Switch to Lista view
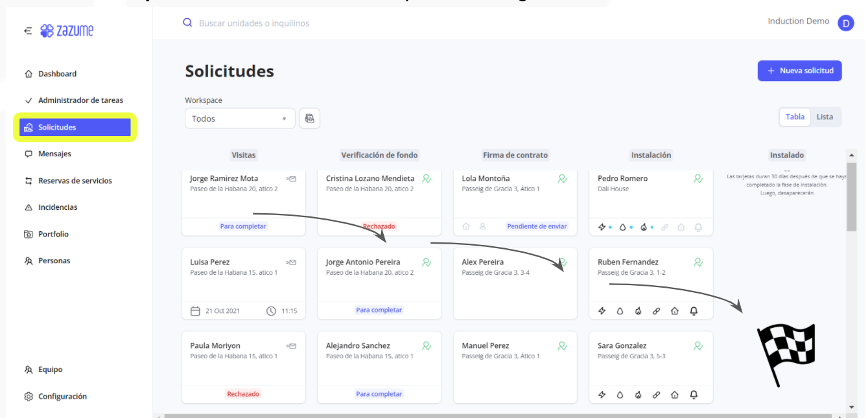 pos(825,117)
